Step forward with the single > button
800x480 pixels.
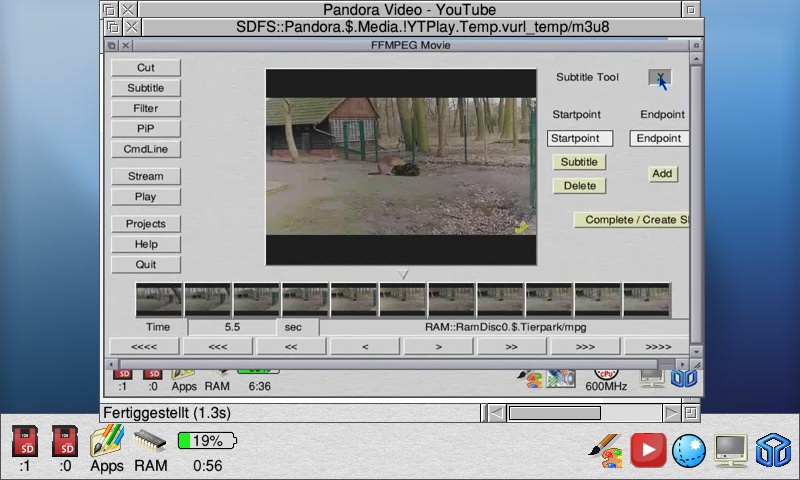click(x=438, y=347)
